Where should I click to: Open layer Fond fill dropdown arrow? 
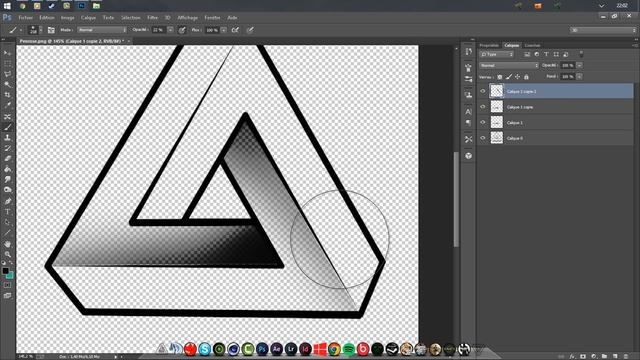click(579, 76)
